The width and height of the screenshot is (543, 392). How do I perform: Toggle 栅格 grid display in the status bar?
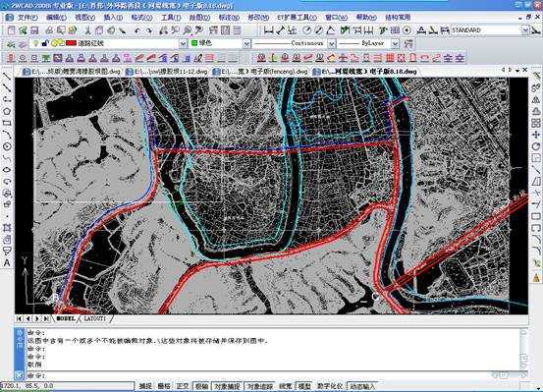click(x=164, y=386)
